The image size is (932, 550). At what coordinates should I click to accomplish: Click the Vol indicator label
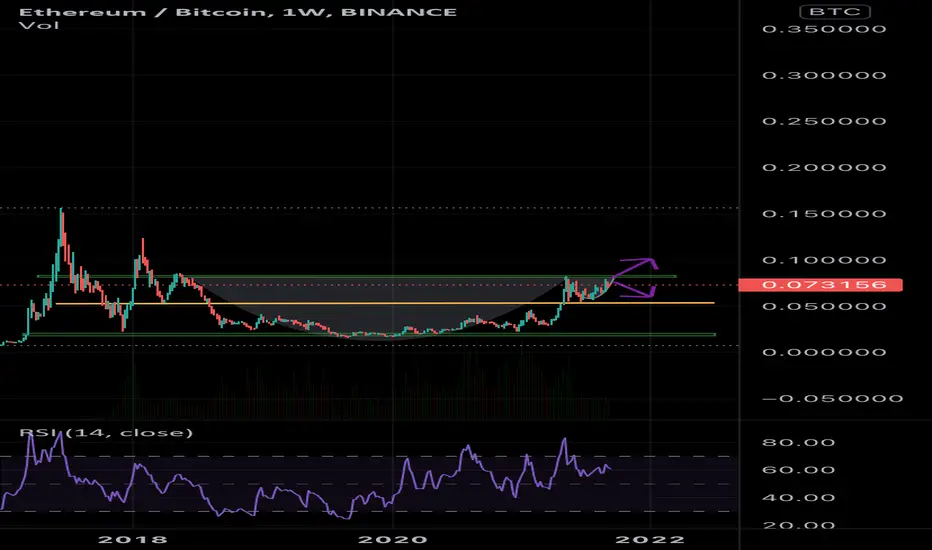point(39,25)
